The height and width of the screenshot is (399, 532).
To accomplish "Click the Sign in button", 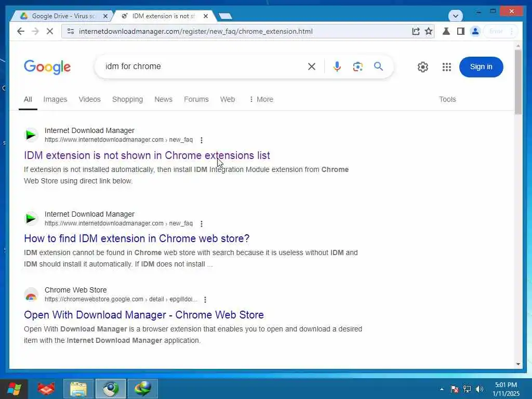I will point(481,67).
